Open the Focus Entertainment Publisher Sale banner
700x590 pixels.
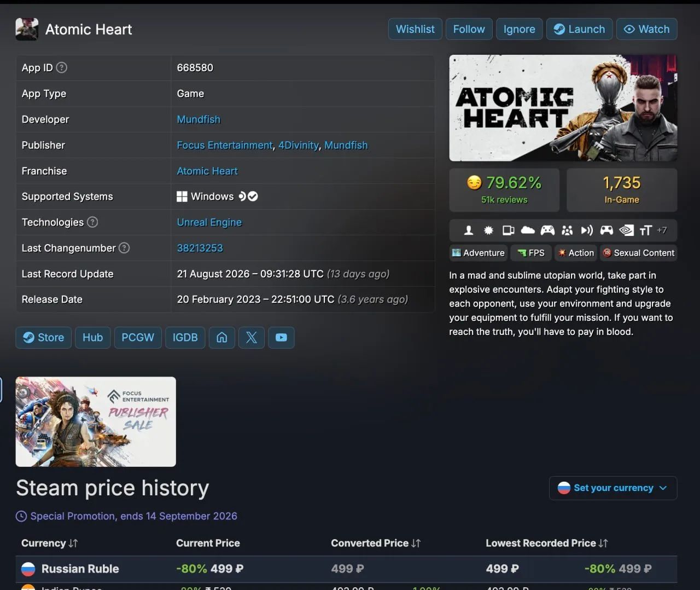96,421
